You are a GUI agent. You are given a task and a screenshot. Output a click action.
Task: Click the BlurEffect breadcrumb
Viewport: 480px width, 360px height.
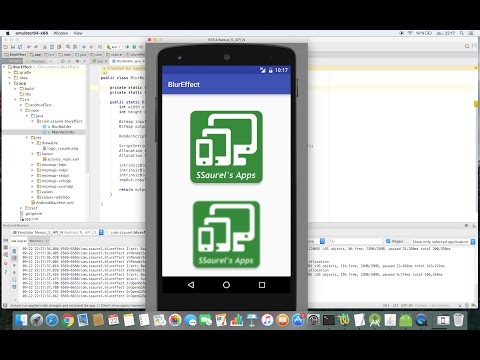coord(15,54)
